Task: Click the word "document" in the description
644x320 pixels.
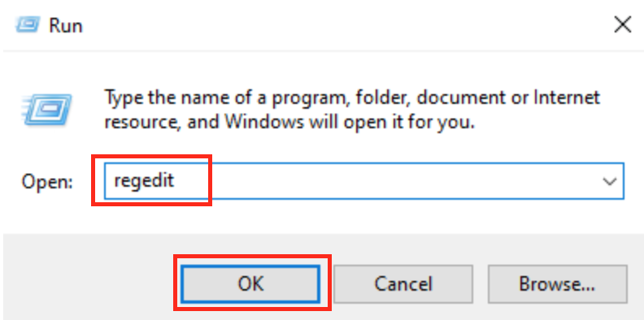Action: coord(462,97)
